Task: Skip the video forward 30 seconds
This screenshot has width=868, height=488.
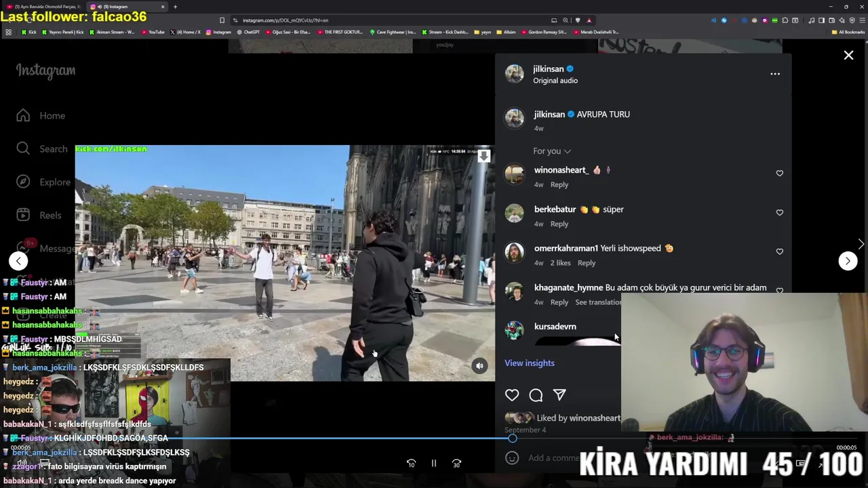Action: [456, 464]
